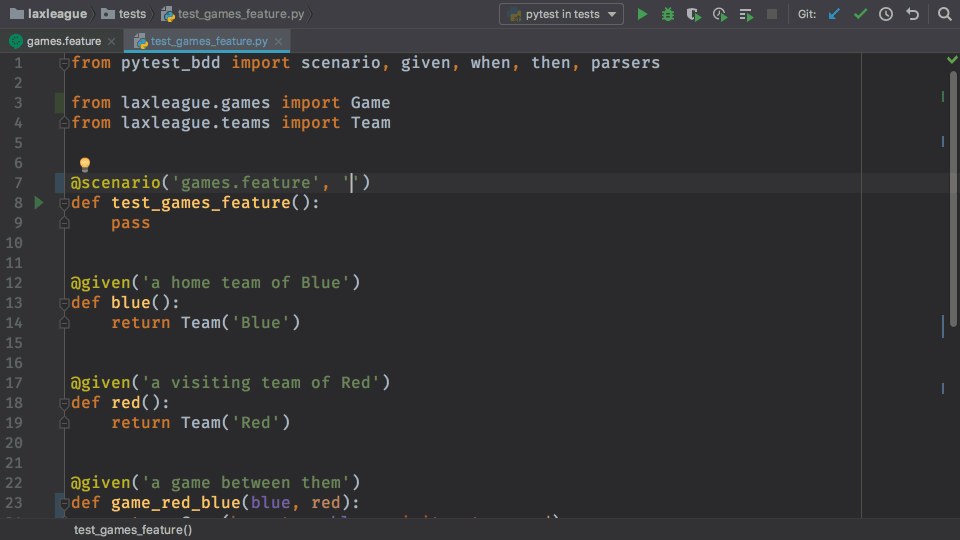The image size is (960, 540).
Task: Click 'a visiting team of Red' string
Action: pyautogui.click(x=261, y=382)
